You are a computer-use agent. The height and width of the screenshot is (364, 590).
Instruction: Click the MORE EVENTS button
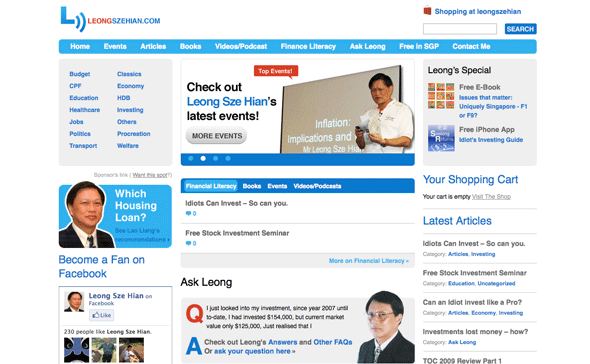217,136
